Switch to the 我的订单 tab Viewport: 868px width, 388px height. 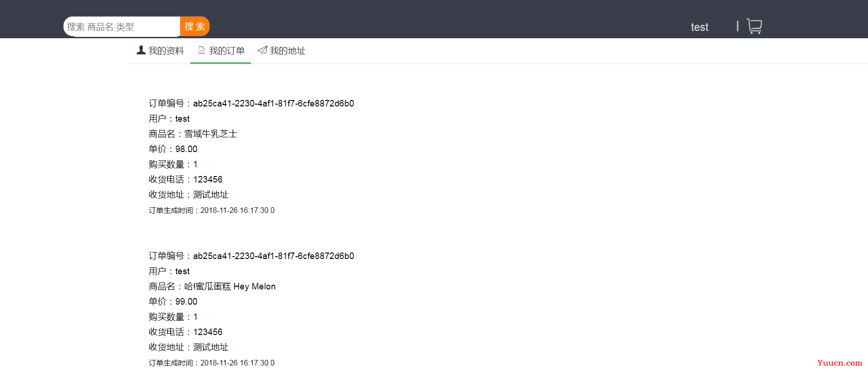[x=221, y=51]
